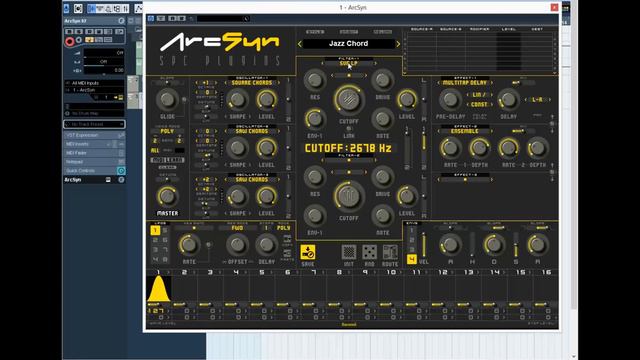Click the Filter-1 RES knob
Image resolution: width=640 pixels, height=360 pixels.
(315, 80)
